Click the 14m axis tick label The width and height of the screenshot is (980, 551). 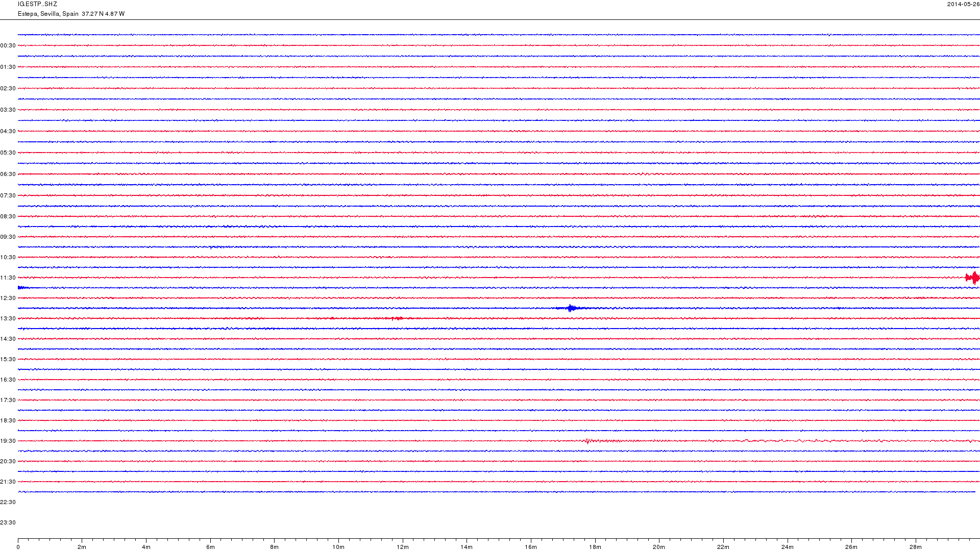tap(467, 547)
